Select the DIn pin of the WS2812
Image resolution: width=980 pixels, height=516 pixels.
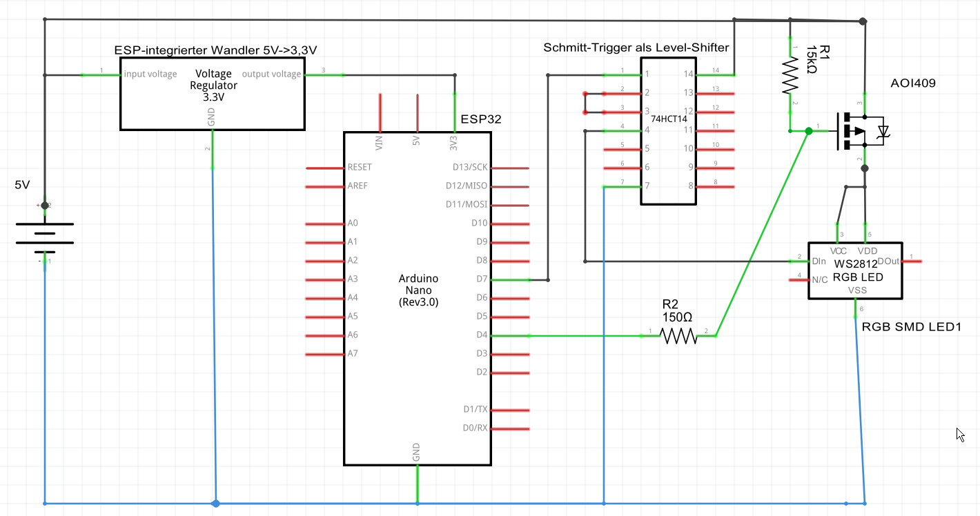(799, 261)
